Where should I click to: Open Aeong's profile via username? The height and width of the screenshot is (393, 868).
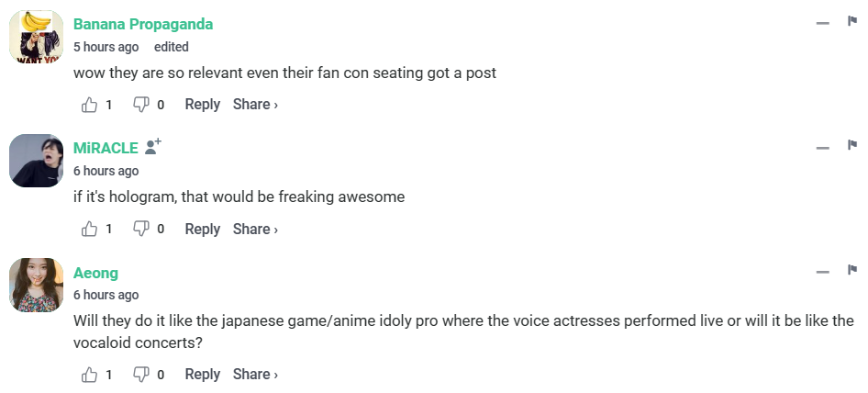pos(95,273)
